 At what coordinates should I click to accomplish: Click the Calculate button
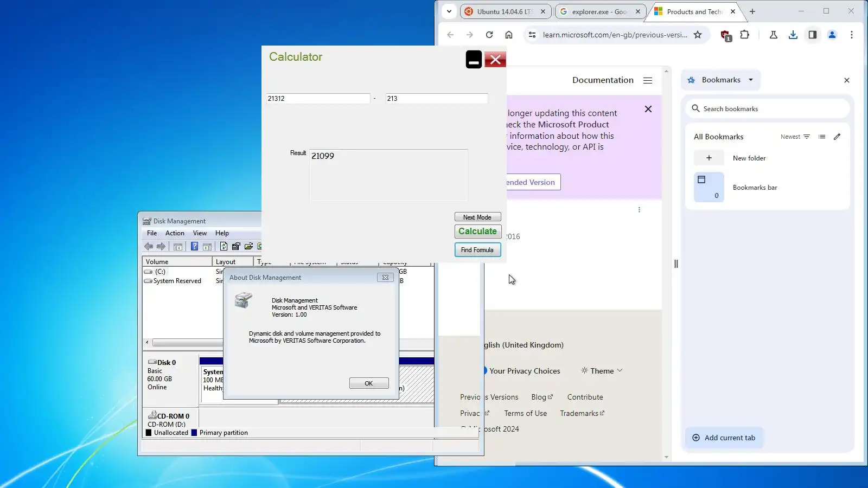(x=477, y=232)
